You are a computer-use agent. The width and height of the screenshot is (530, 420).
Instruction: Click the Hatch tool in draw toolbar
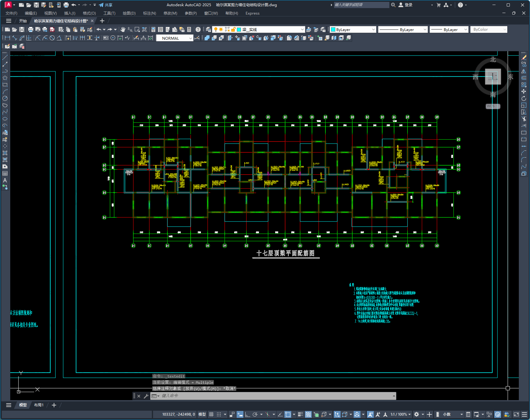[x=5, y=153]
